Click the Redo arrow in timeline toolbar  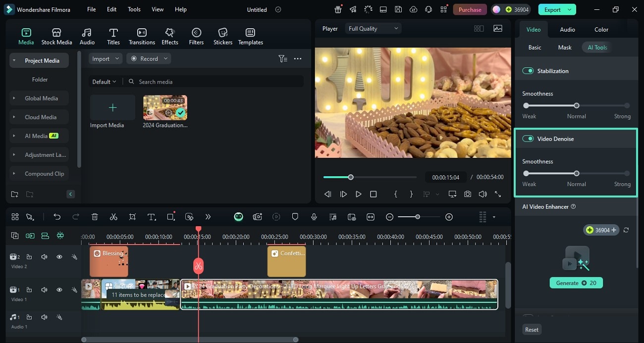[76, 217]
